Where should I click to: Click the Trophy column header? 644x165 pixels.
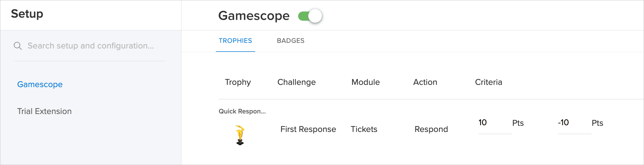238,82
